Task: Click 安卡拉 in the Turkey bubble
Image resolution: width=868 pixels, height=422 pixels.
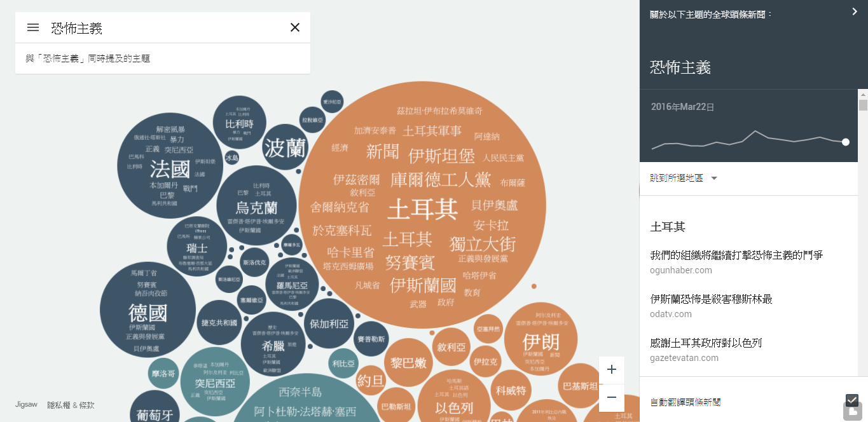Action: coord(491,225)
